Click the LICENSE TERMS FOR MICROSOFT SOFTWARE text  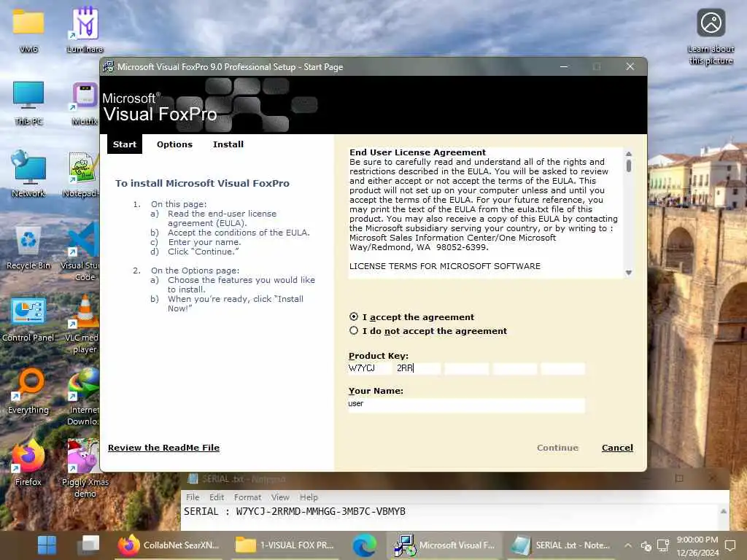444,266
